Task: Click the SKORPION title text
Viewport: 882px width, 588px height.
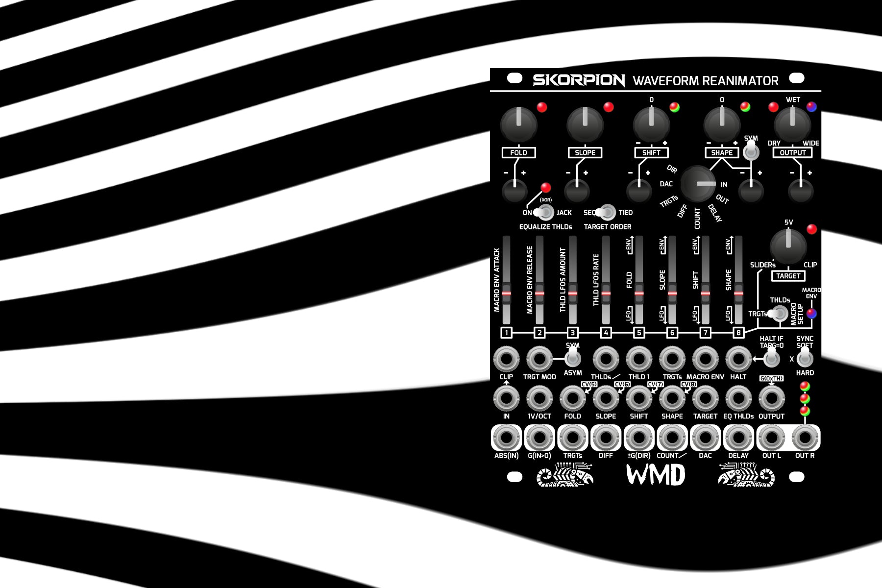Action: click(x=579, y=80)
